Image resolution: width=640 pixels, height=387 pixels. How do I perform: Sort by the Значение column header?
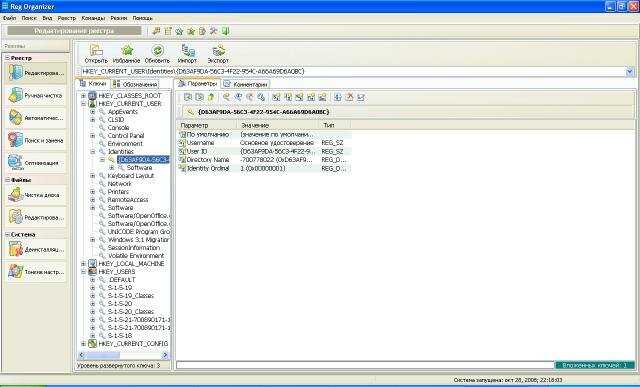(278, 125)
